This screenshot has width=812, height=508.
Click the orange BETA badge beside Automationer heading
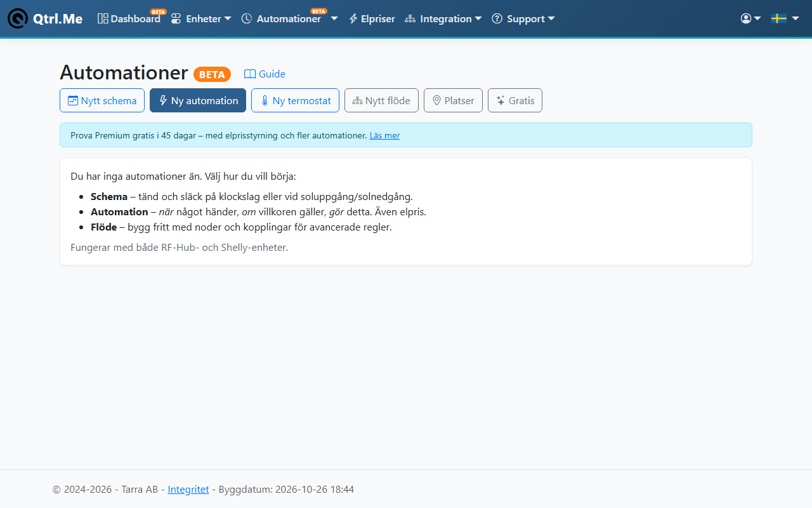212,74
